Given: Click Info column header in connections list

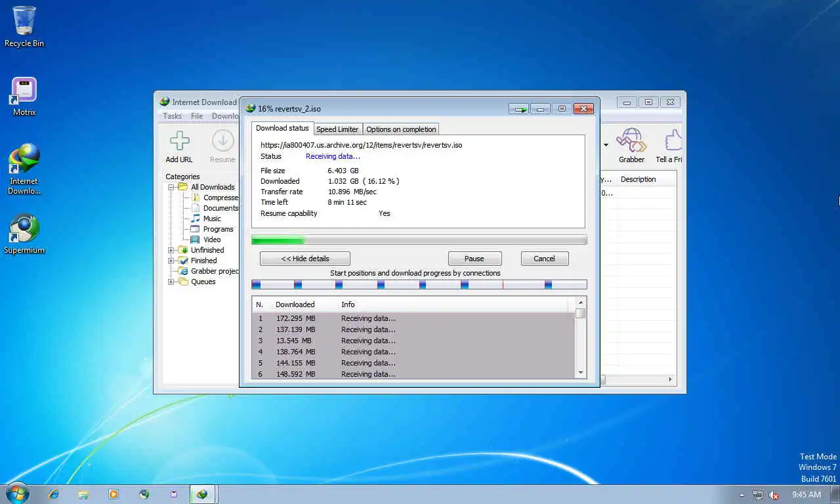Looking at the screenshot, I should tap(453, 304).
